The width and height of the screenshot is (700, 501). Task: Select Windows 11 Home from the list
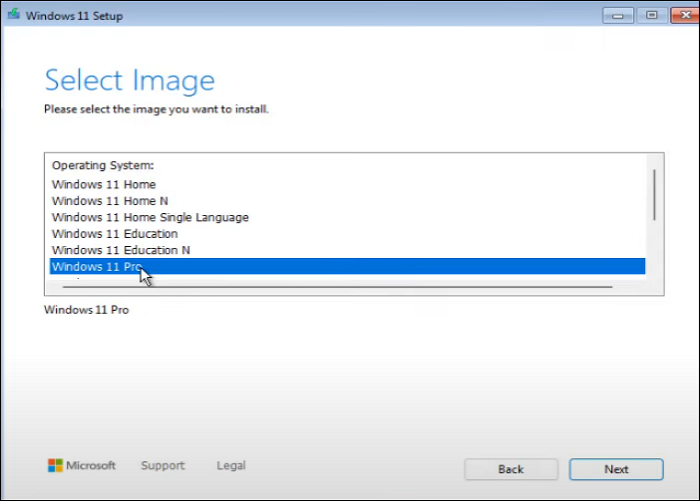click(104, 185)
